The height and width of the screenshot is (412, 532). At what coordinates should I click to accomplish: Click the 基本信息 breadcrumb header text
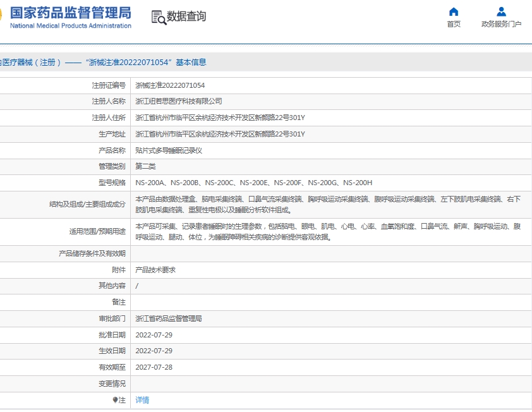click(191, 62)
